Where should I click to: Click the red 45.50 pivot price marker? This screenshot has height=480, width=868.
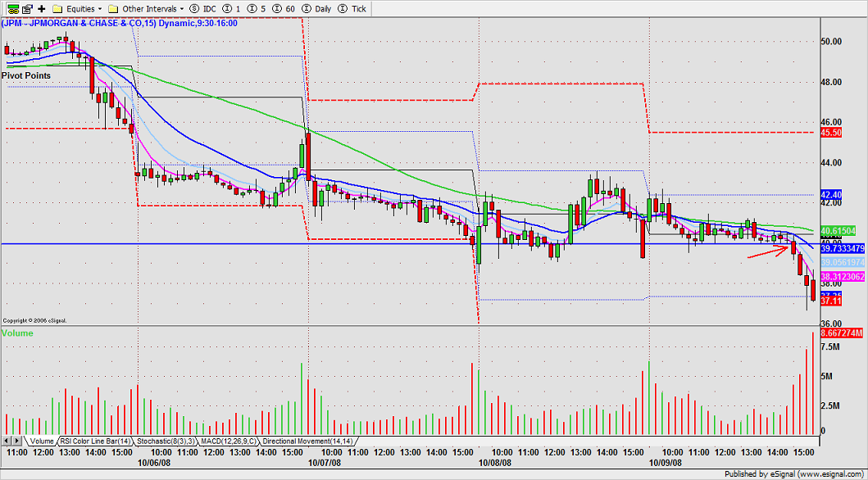pyautogui.click(x=831, y=134)
